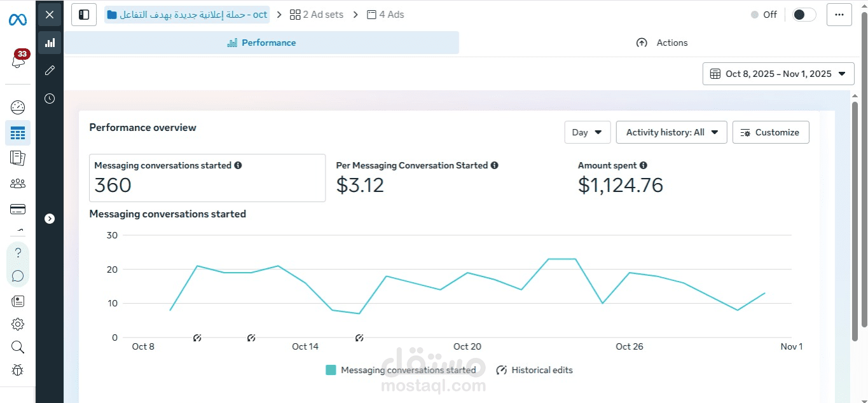Switch to the Actions tab

pyautogui.click(x=662, y=43)
